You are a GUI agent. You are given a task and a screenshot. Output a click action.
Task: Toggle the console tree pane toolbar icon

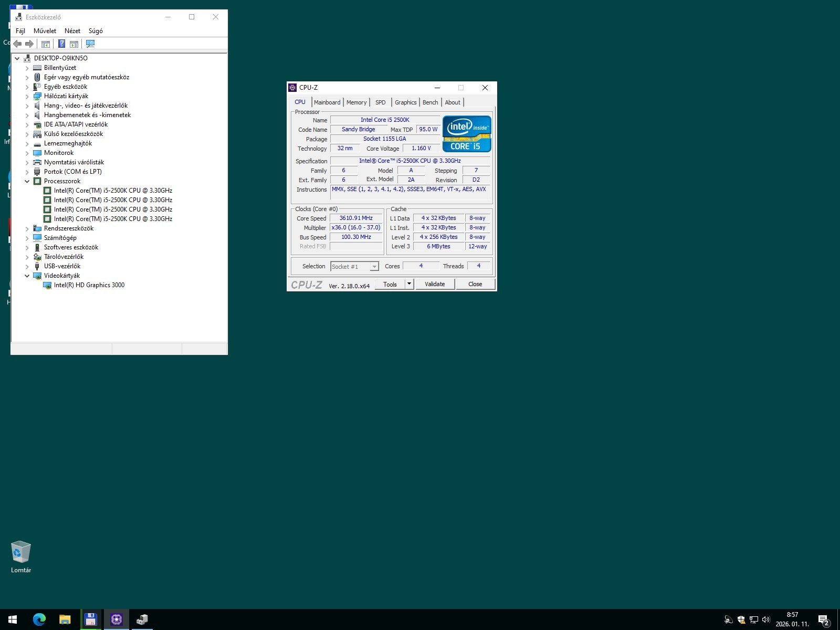click(x=46, y=44)
